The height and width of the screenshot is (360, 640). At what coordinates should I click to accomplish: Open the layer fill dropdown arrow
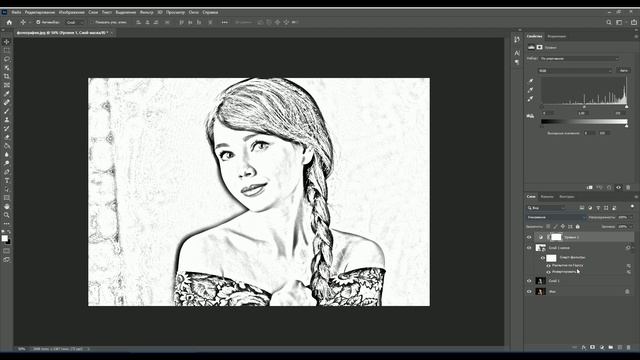click(631, 227)
